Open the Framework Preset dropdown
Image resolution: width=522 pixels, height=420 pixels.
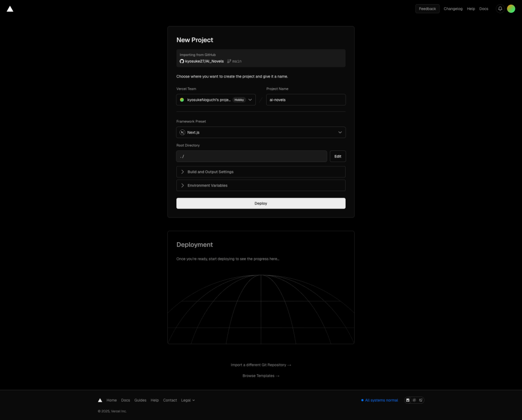[260, 133]
